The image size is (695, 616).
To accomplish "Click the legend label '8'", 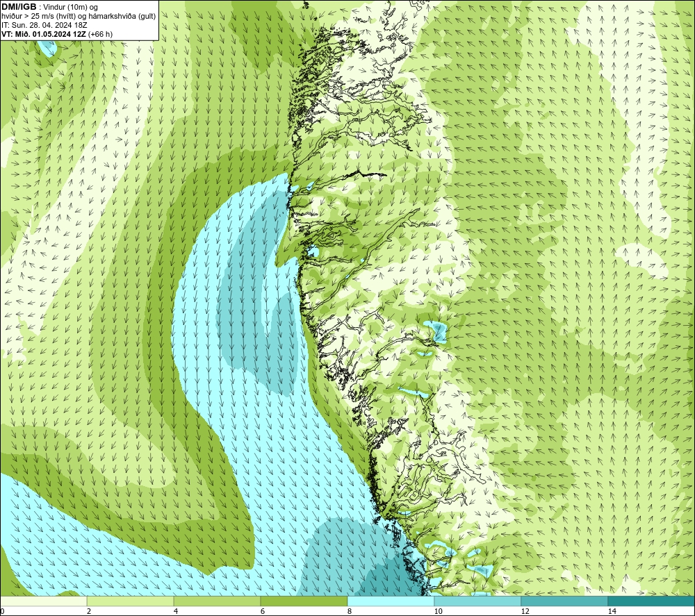I will (x=350, y=611).
